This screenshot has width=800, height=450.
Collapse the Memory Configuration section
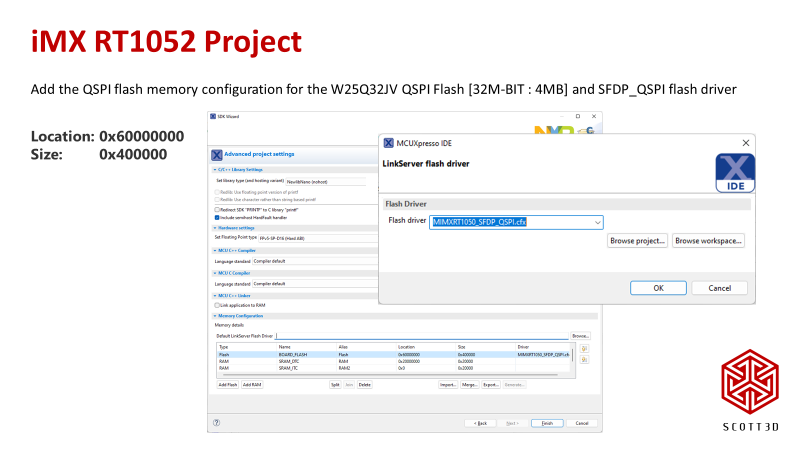pos(215,316)
